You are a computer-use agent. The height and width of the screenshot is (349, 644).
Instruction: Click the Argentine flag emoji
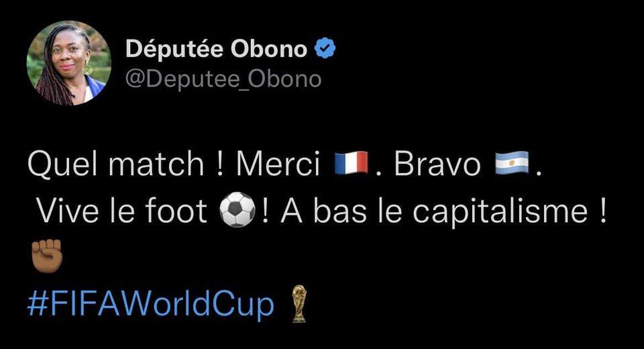pyautogui.click(x=511, y=164)
